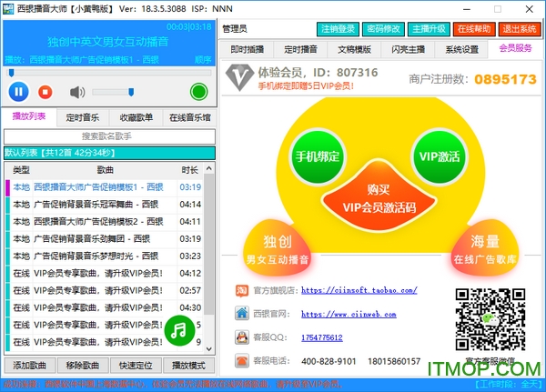Viewport: 546px width, 392px height.
Task: Stop playback with the red stop button
Action: [x=45, y=92]
